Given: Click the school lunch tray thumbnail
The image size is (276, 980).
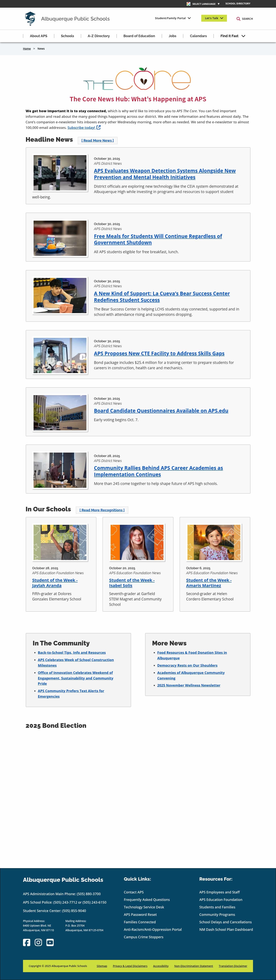Looking at the screenshot, I should (60, 238).
